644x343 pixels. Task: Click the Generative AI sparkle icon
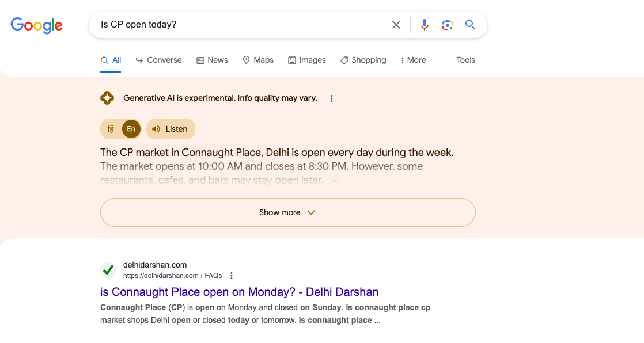click(107, 98)
